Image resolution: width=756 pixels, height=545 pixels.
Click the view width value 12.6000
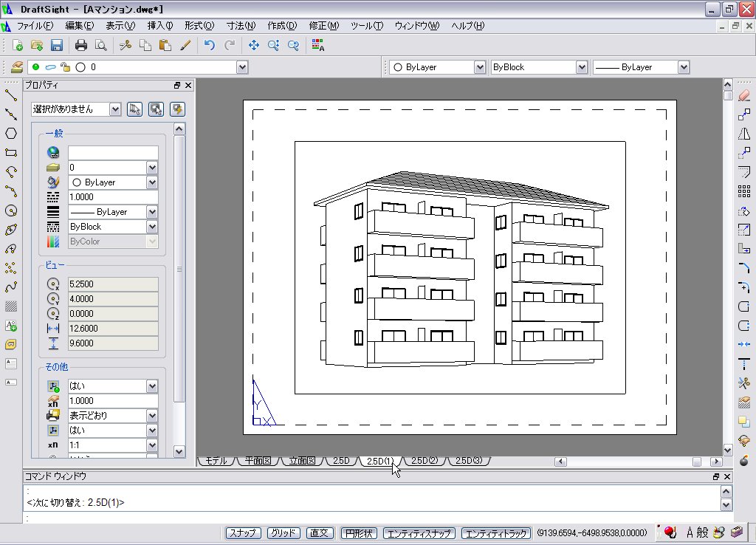[113, 329]
